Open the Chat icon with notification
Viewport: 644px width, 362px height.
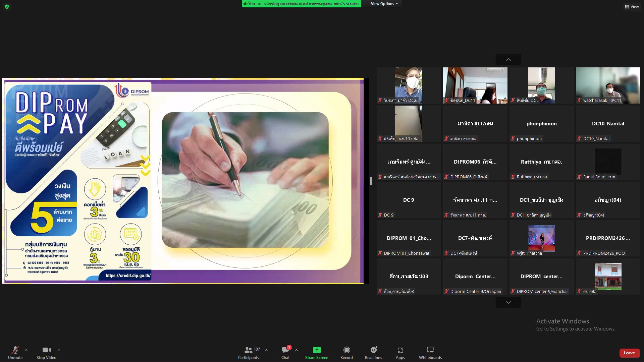click(x=285, y=350)
